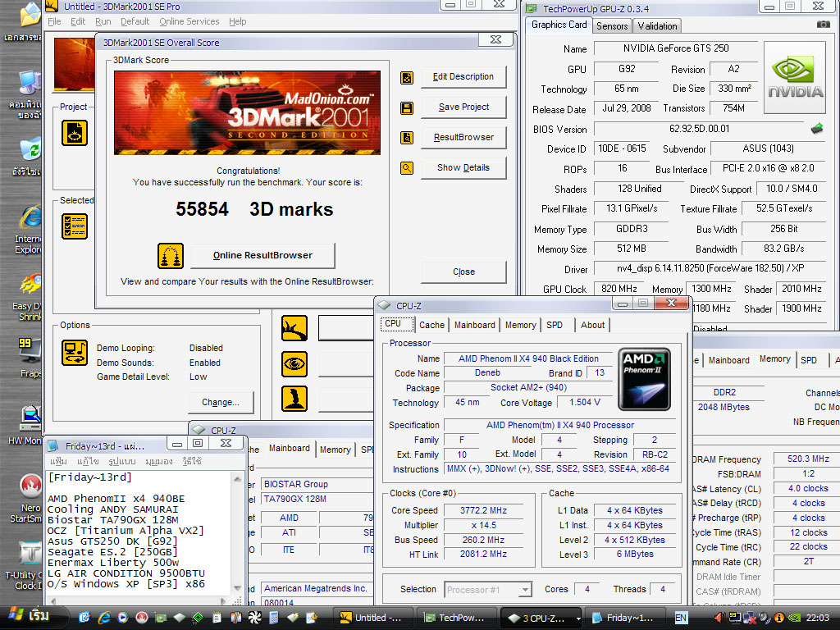The width and height of the screenshot is (840, 630).
Task: Switch to the Validation tab in GPU-Z
Action: coord(657,25)
